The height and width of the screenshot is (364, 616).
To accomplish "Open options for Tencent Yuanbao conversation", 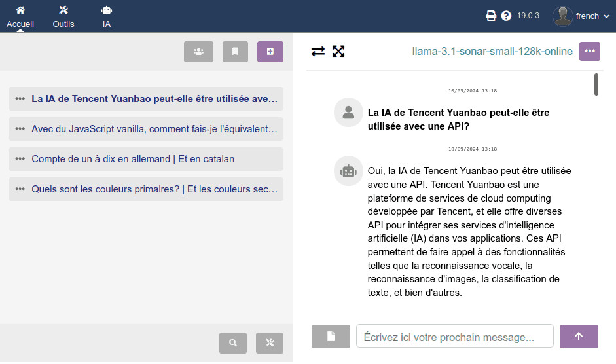I will click(x=20, y=99).
